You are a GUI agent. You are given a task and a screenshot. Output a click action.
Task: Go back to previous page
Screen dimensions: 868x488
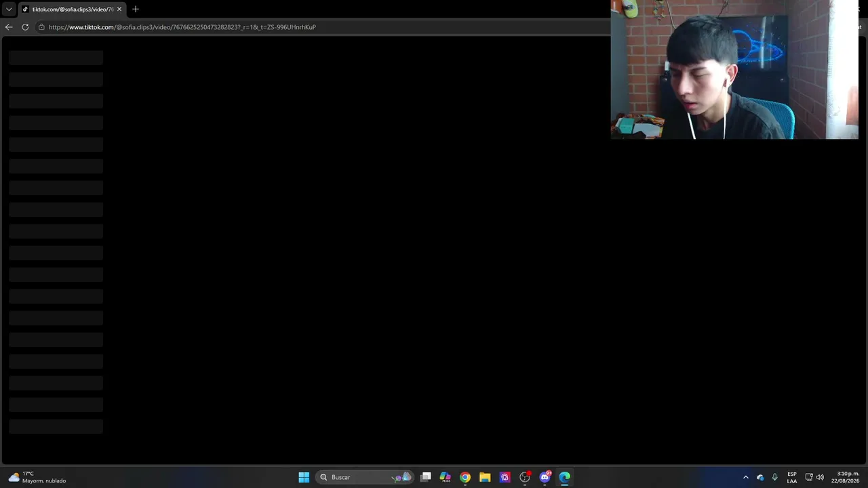(x=9, y=27)
